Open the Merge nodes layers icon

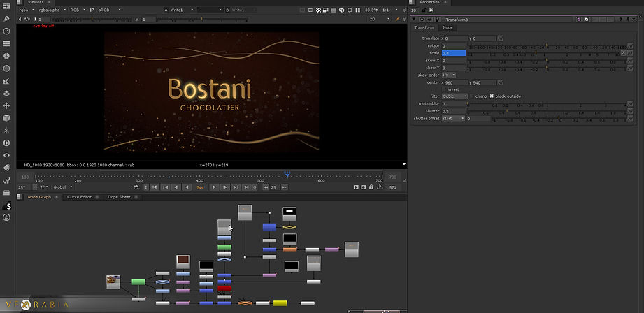6,93
